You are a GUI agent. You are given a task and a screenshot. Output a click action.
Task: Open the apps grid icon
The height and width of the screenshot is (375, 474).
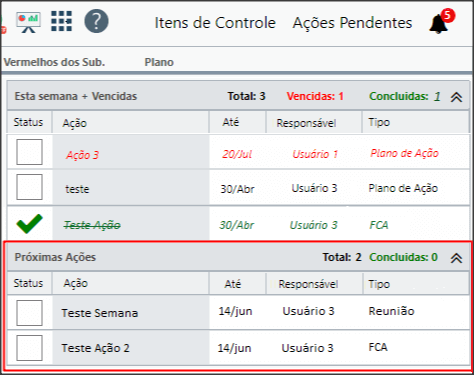click(61, 21)
